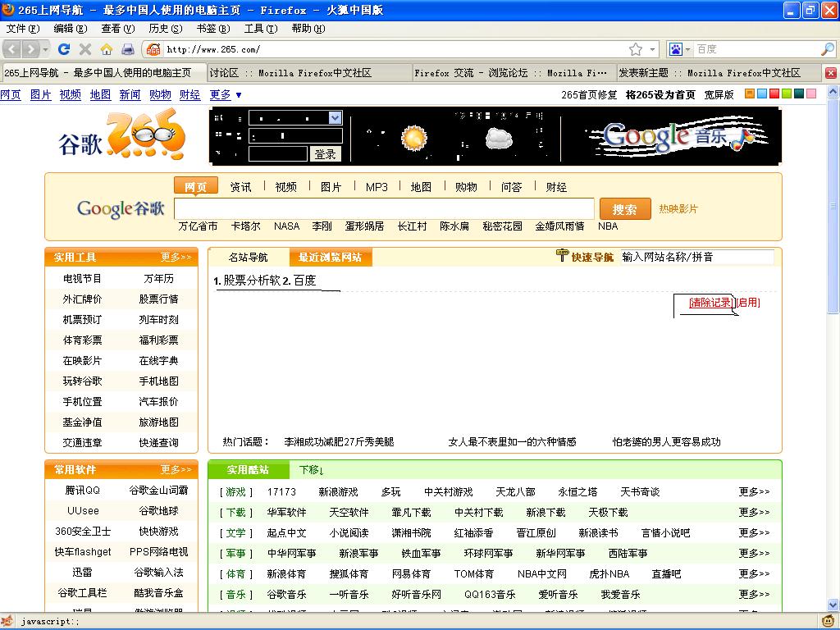Open 新浪游戏 site link
The height and width of the screenshot is (630, 840).
tap(338, 492)
